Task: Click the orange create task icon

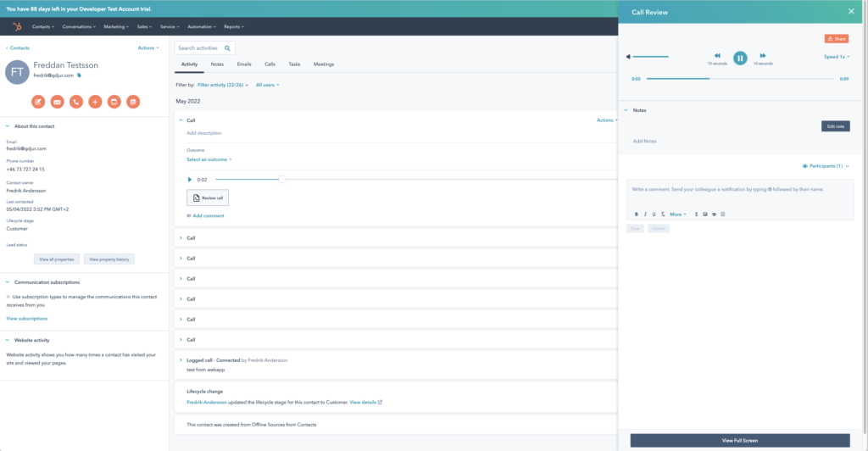Action: (x=114, y=102)
